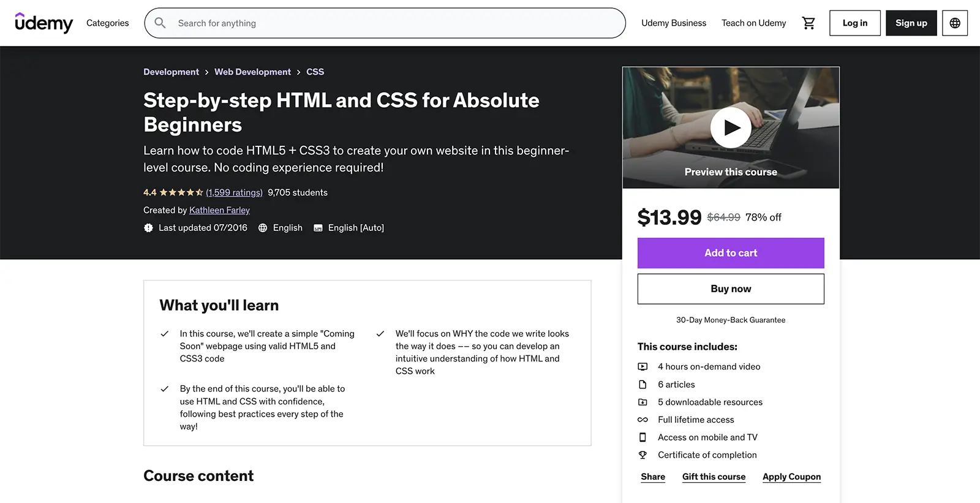Image resolution: width=980 pixels, height=503 pixels.
Task: Select the Teach on Udemy menu item
Action: pyautogui.click(x=753, y=23)
